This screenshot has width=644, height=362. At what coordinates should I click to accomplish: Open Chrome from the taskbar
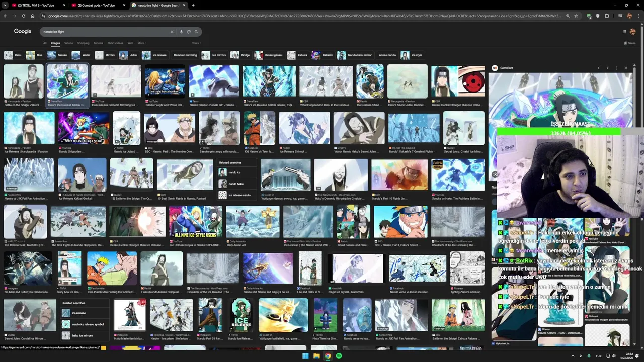coord(328,356)
